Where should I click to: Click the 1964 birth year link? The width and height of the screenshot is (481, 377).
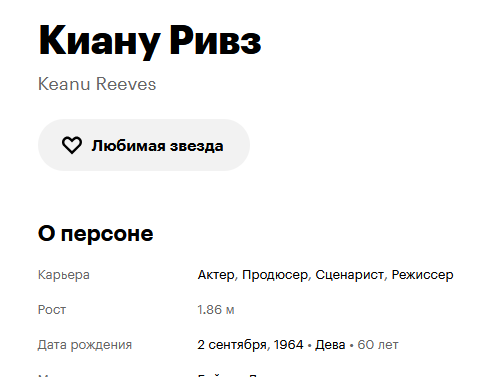(288, 345)
